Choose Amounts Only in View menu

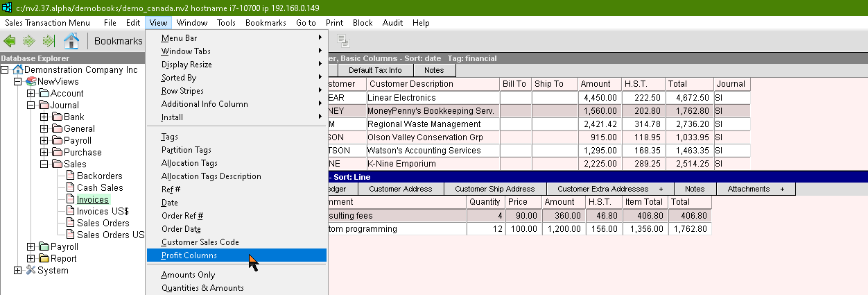188,275
